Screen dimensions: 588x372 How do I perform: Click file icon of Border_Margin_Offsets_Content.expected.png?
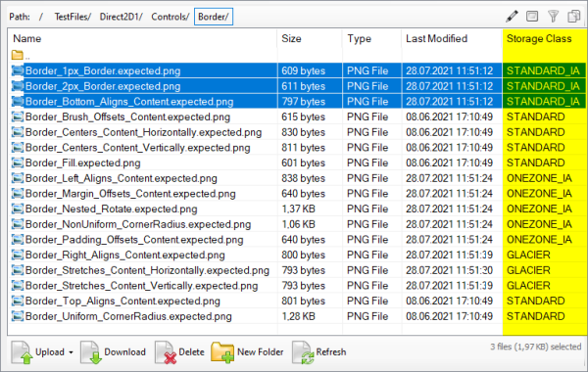[18, 194]
